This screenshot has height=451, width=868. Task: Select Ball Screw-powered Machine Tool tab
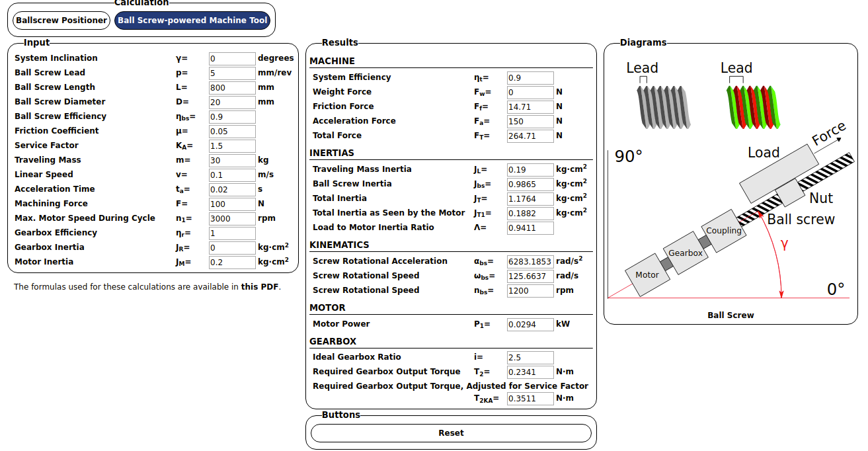tap(192, 20)
